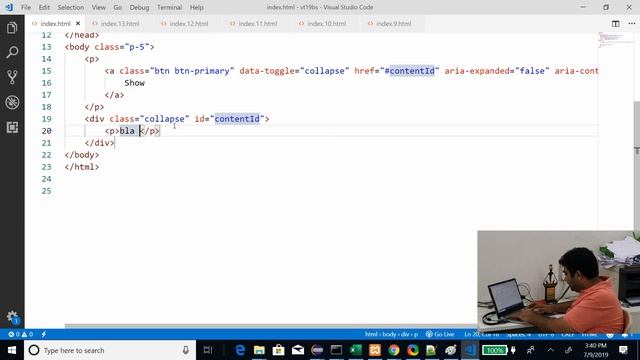This screenshot has height=360, width=640.
Task: Open the Action Center notifications
Action: point(623,350)
